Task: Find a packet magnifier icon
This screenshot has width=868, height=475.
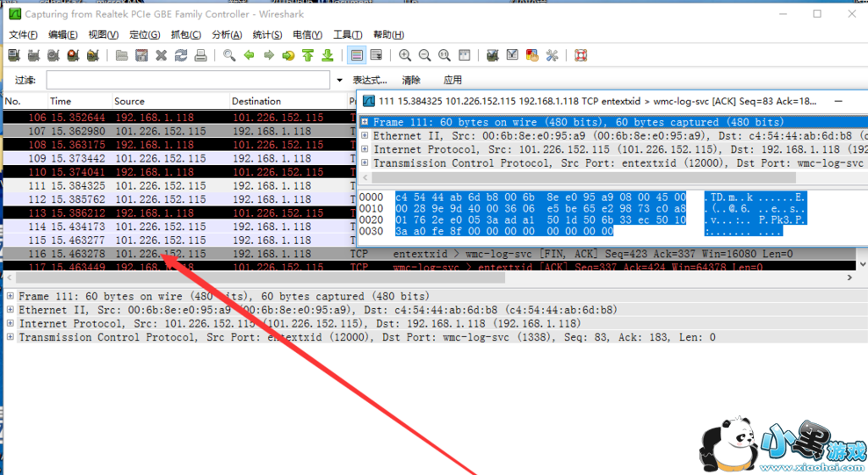Action: click(229, 55)
